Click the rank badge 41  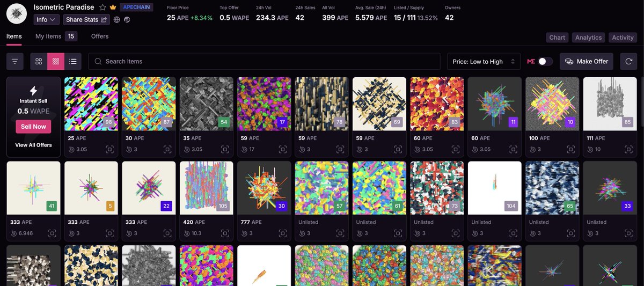click(51, 206)
